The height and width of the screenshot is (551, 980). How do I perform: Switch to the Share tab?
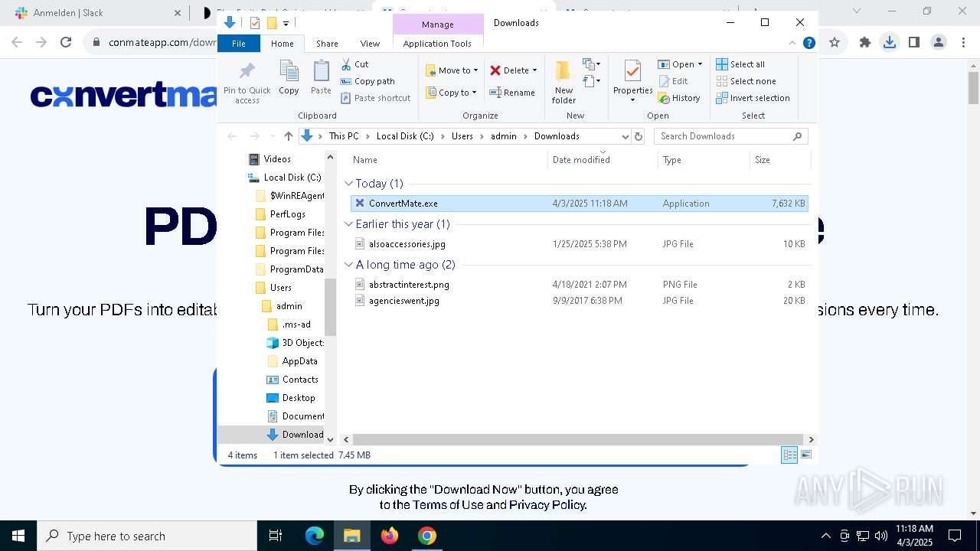point(327,44)
